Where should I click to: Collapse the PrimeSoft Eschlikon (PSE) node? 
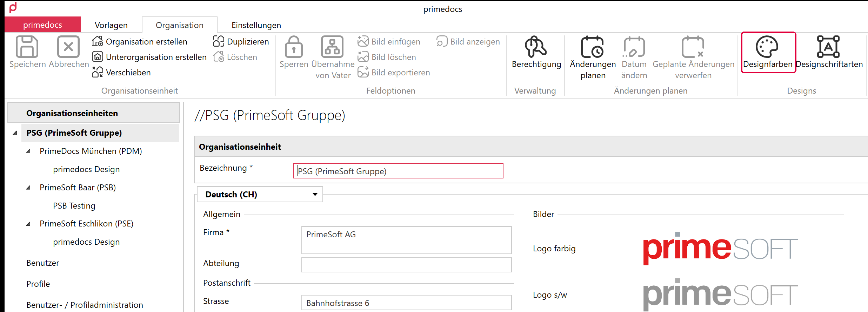coord(28,224)
